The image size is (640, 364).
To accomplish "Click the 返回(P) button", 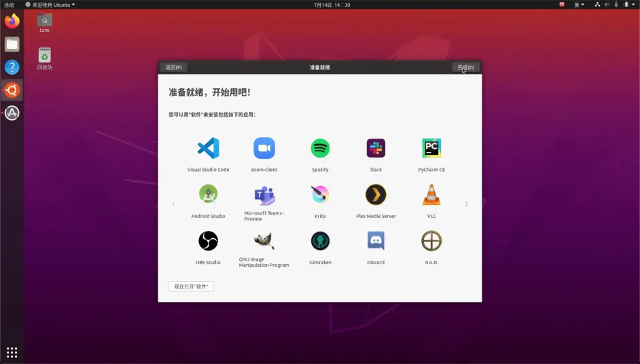I will point(174,67).
